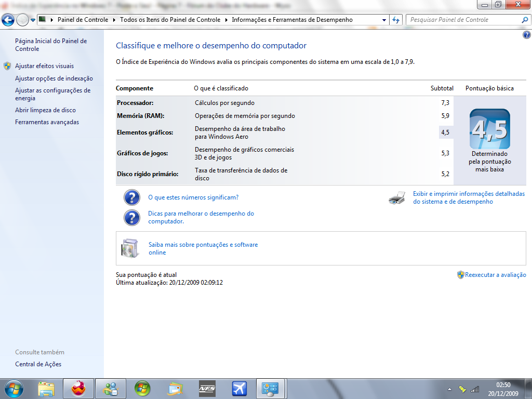Click the 5,3 gaming graphics subtotal
Image resolution: width=532 pixels, height=399 pixels.
pyautogui.click(x=445, y=153)
